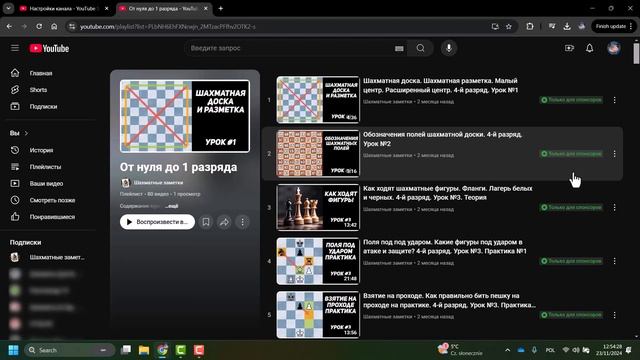Open video title Взятие на проходе

(449, 300)
